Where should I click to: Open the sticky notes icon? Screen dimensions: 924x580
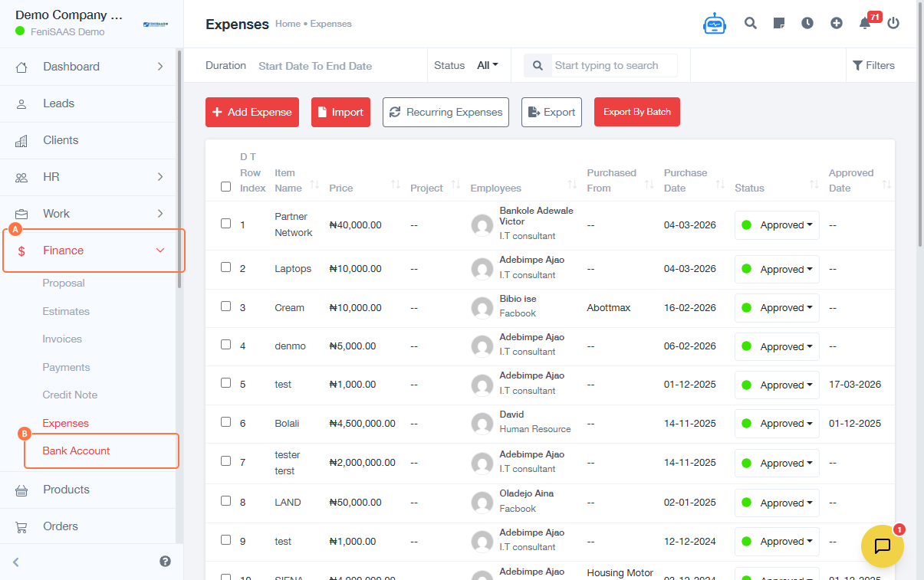coord(779,23)
